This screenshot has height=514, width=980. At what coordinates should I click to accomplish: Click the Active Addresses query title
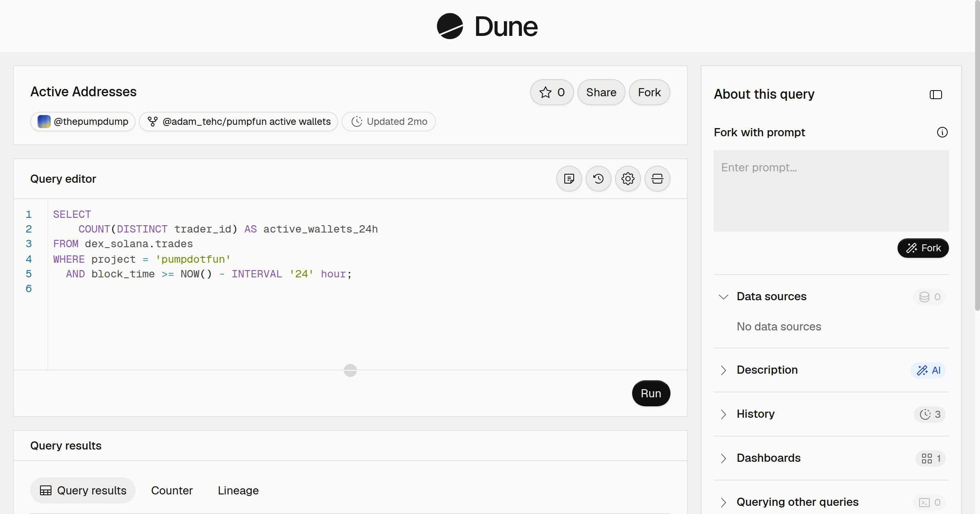coord(83,92)
